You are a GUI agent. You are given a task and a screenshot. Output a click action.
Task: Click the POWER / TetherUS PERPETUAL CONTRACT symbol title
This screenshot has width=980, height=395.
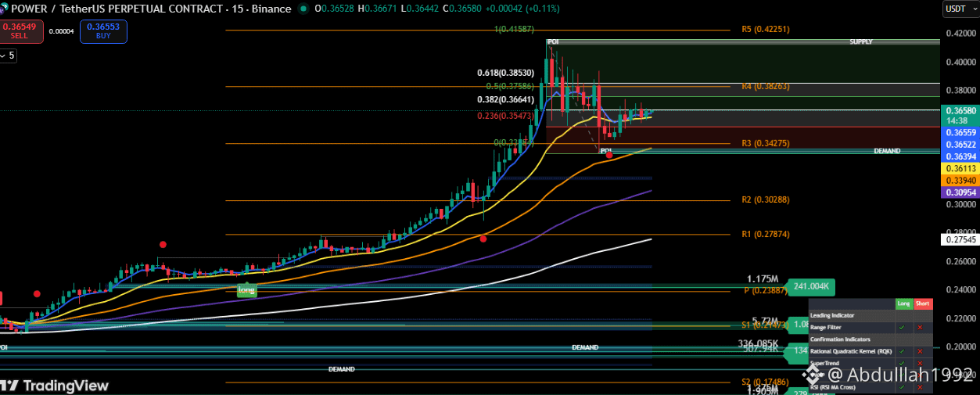click(150, 9)
